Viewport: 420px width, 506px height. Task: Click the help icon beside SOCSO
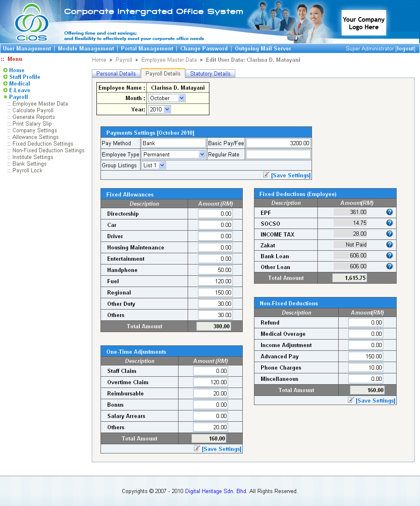pyautogui.click(x=390, y=223)
